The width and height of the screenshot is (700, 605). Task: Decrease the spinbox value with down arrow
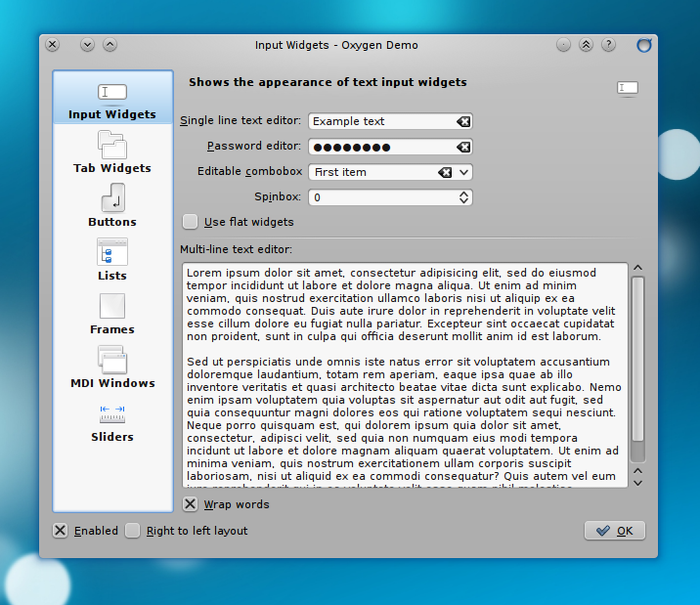pyautogui.click(x=463, y=201)
